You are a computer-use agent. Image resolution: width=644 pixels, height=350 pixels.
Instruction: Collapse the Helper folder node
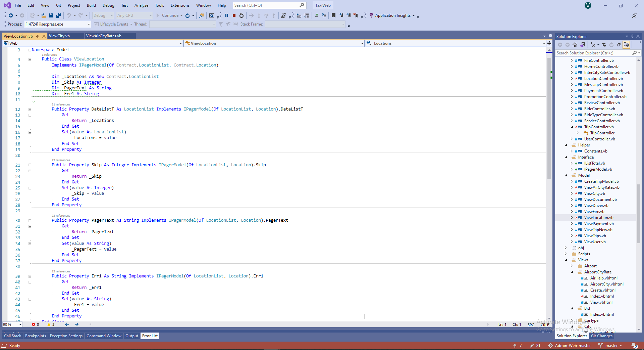[566, 145]
